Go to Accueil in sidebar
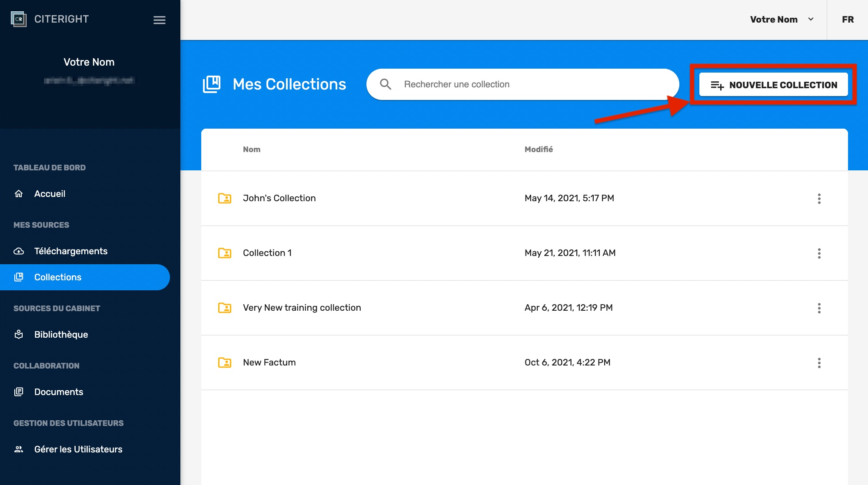 85,194
